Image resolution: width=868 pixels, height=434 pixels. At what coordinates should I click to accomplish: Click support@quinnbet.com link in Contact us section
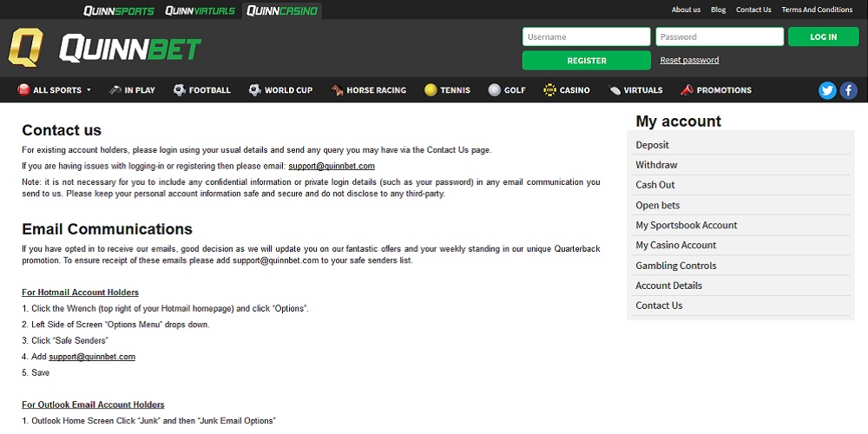coord(332,166)
